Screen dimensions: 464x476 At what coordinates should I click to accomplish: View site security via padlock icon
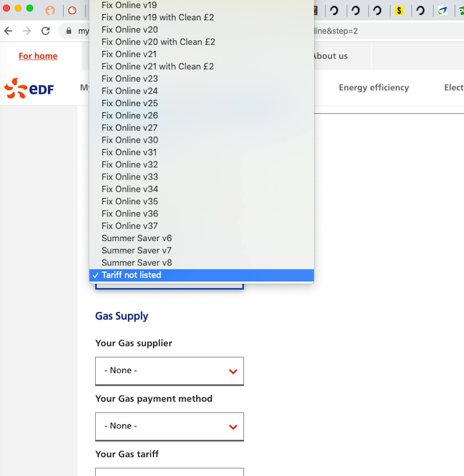[69, 31]
